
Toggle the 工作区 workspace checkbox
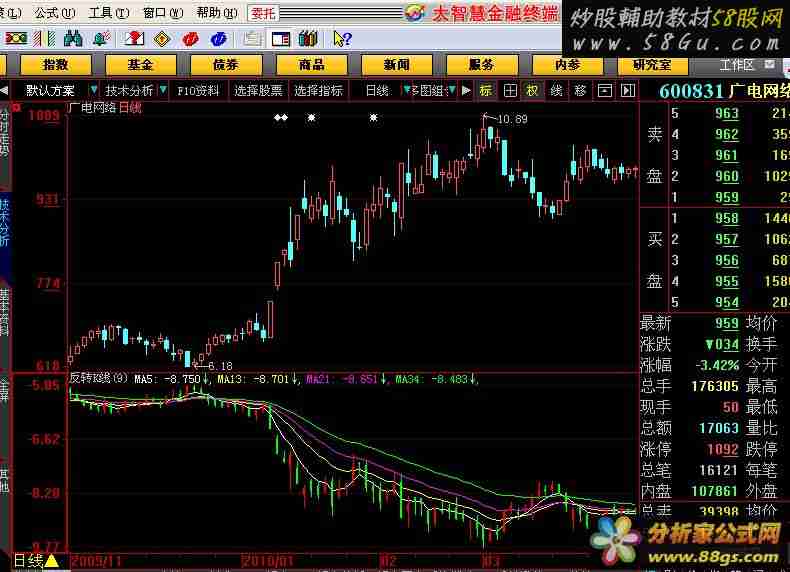(x=769, y=64)
